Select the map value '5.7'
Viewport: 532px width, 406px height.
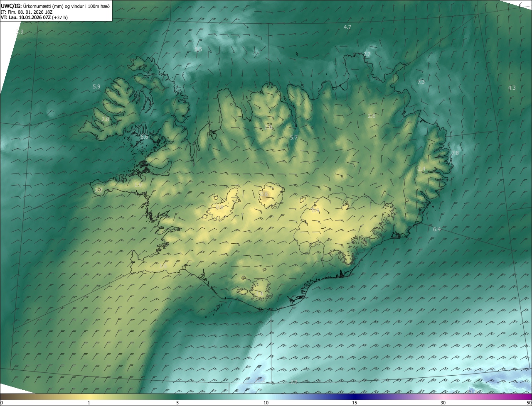pyautogui.click(x=294, y=137)
